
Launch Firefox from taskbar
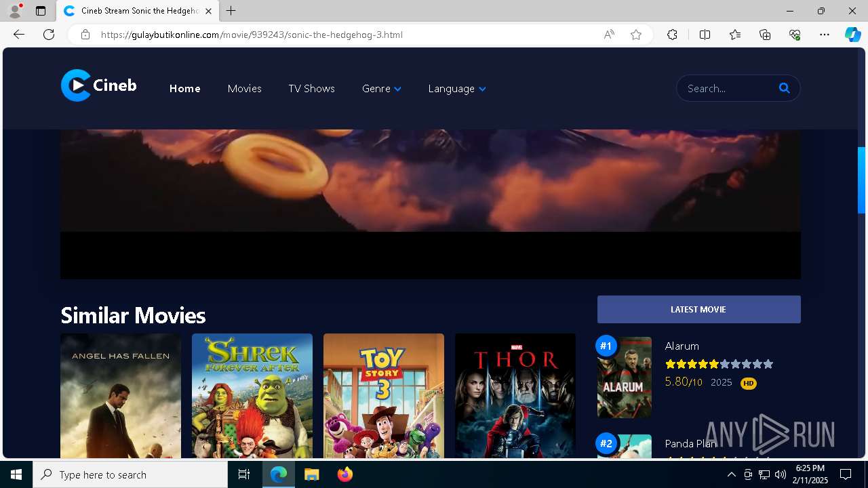pyautogui.click(x=345, y=474)
